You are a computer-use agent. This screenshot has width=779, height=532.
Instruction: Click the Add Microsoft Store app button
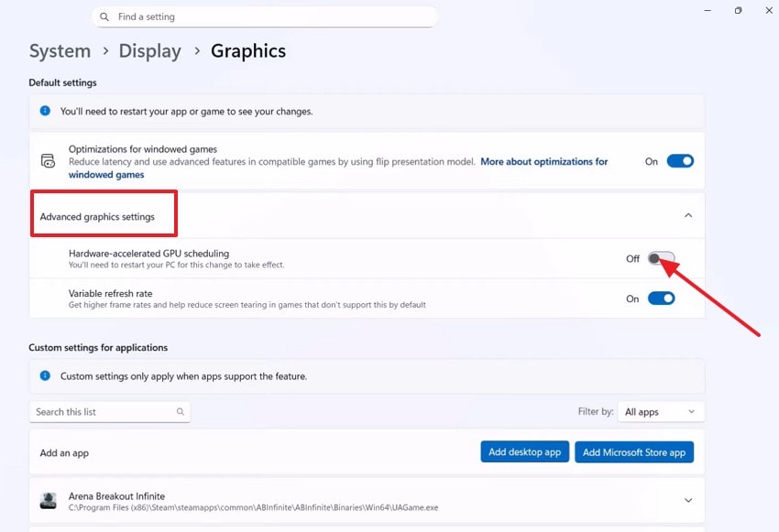634,451
